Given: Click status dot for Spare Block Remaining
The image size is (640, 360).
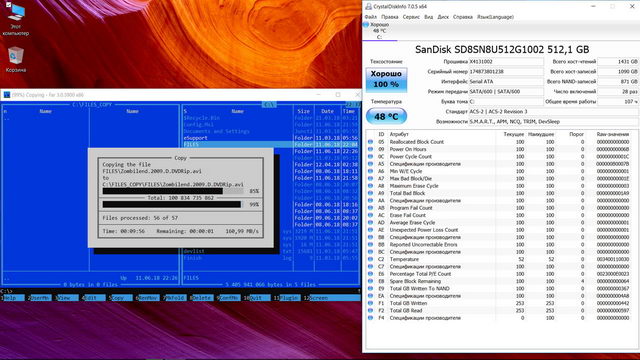Looking at the screenshot, I should click(x=370, y=282).
